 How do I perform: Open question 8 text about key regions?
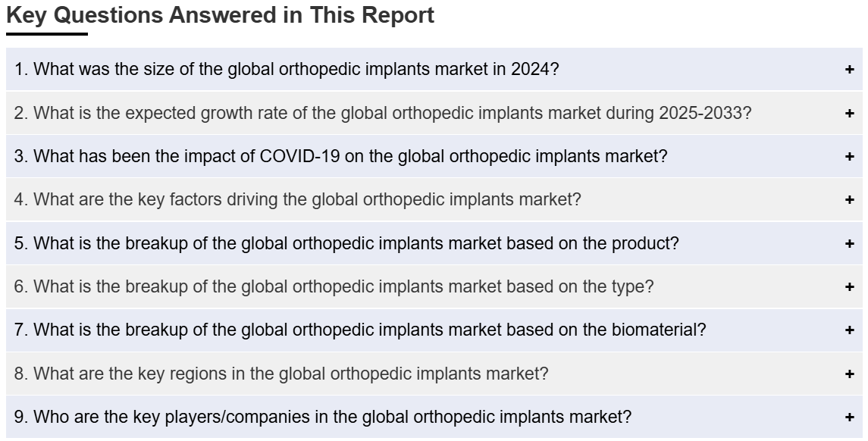pyautogui.click(x=281, y=374)
